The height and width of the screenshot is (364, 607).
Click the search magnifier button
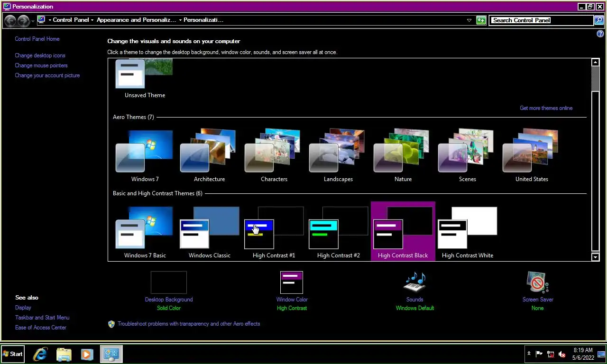click(599, 20)
